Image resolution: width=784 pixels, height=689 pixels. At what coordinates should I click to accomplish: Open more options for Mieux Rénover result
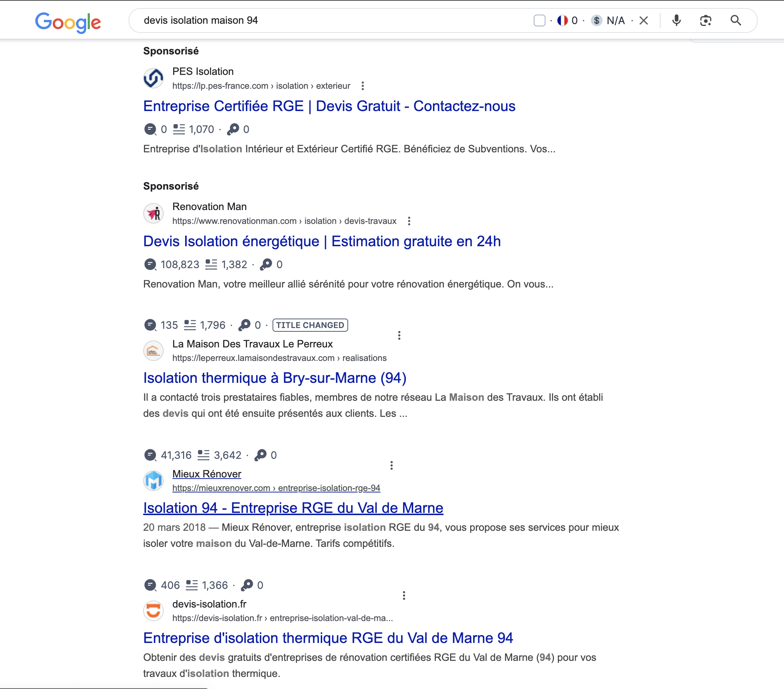[392, 466]
